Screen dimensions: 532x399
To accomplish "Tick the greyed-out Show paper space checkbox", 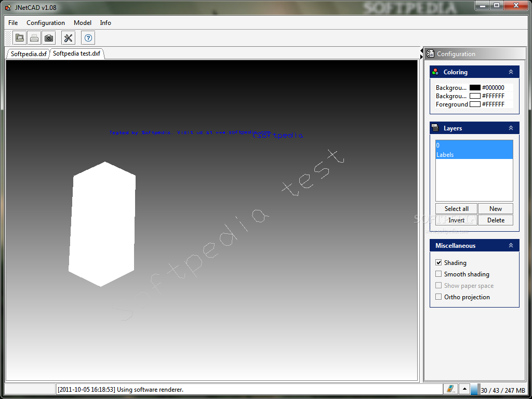I will (x=438, y=285).
